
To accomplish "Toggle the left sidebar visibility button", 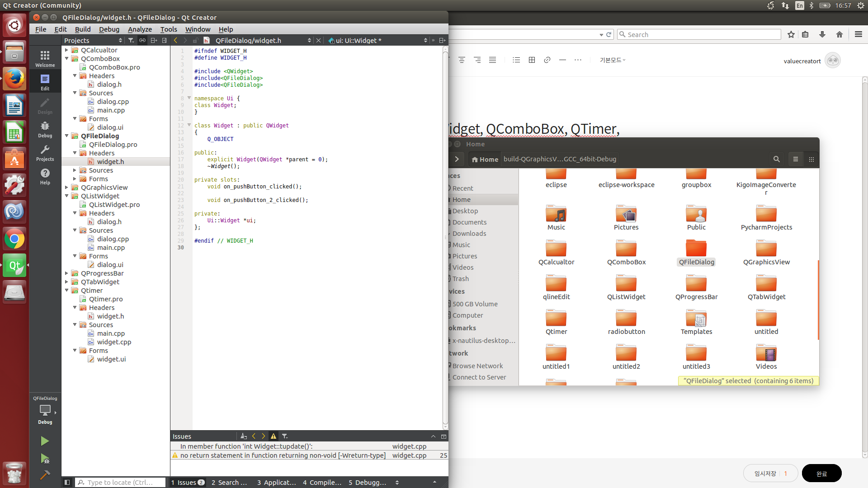I will (x=67, y=482).
